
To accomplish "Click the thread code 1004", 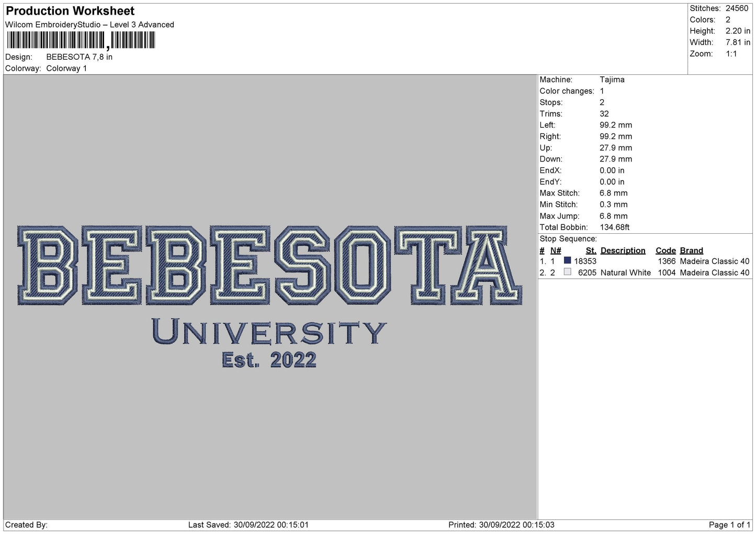I will coord(667,273).
